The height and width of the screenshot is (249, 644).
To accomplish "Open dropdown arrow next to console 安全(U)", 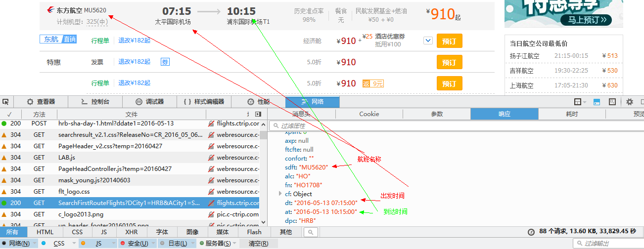I will [154, 244].
